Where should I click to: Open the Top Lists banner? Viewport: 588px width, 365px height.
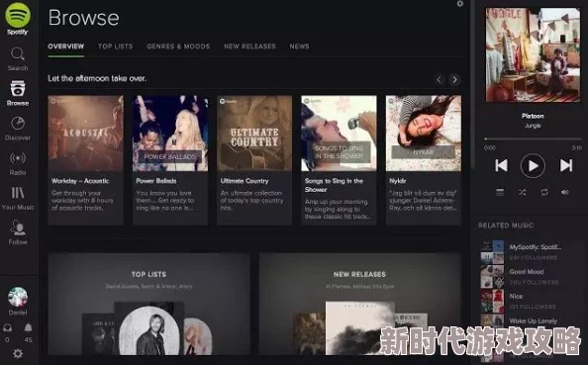(x=148, y=304)
